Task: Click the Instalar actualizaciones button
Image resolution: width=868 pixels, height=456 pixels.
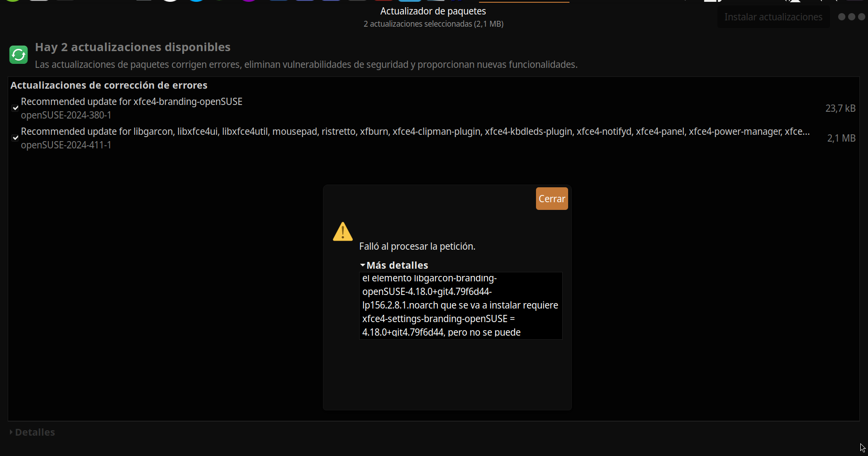Action: 773,17
